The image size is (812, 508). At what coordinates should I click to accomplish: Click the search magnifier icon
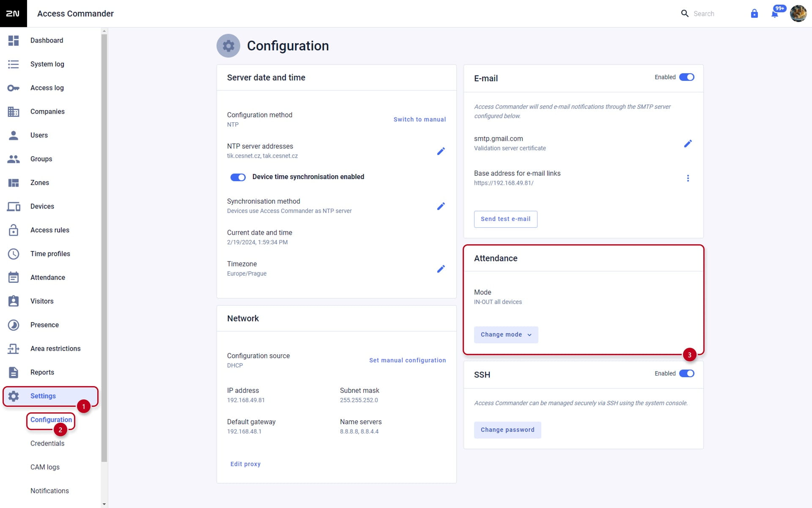click(685, 14)
